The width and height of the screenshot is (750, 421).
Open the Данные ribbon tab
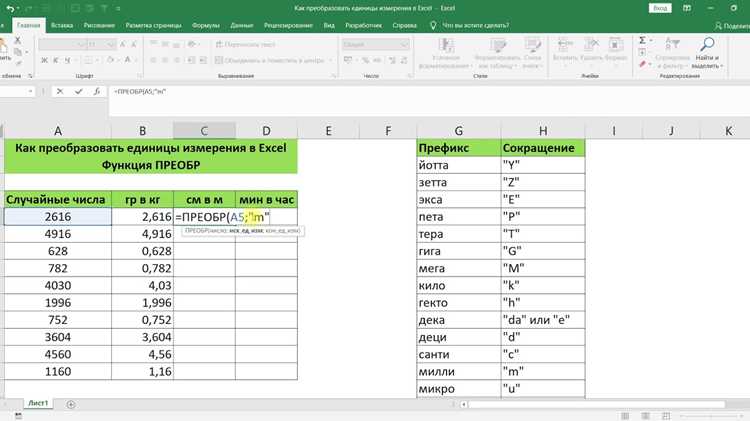coord(242,25)
